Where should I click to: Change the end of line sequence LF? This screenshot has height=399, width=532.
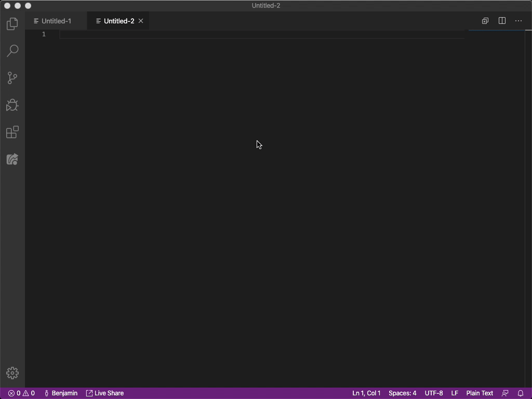pyautogui.click(x=455, y=393)
